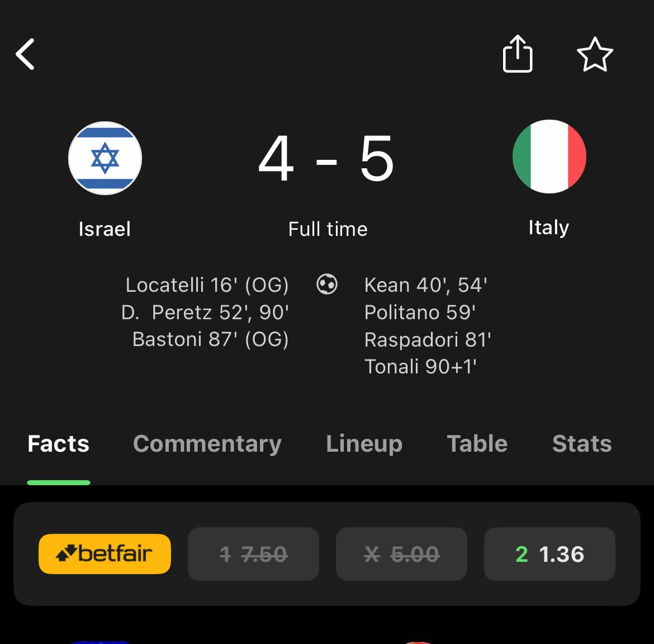Viewport: 654px width, 644px height.
Task: Go to the Table tab
Action: tap(477, 444)
